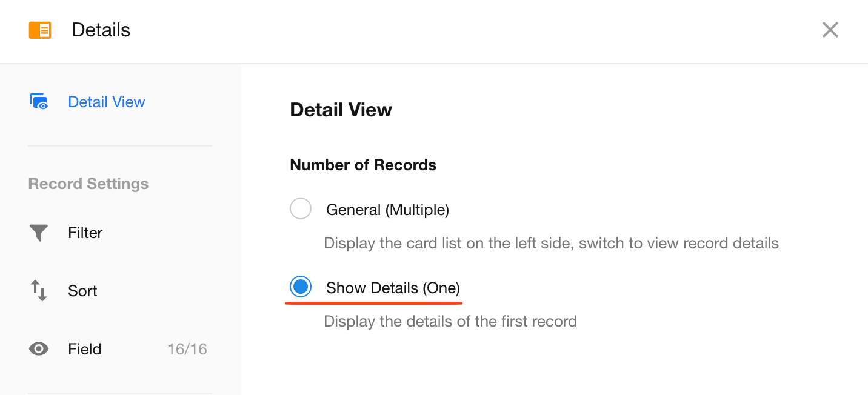Select the General (Multiple) radio button

pyautogui.click(x=301, y=209)
